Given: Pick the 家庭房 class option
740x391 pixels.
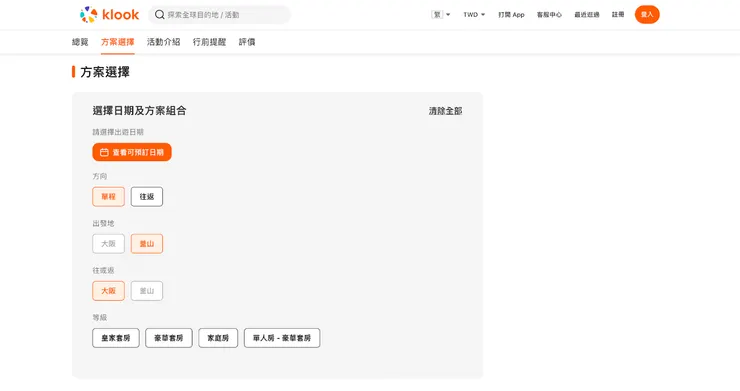Looking at the screenshot, I should pyautogui.click(x=218, y=338).
